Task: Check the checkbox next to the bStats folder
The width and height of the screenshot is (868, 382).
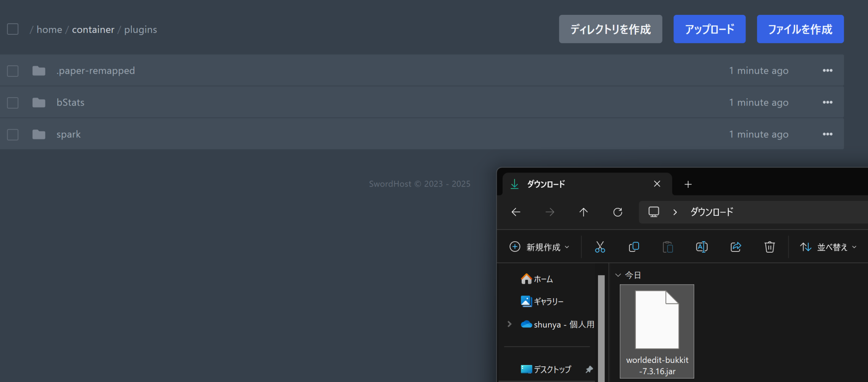Action: pos(13,102)
